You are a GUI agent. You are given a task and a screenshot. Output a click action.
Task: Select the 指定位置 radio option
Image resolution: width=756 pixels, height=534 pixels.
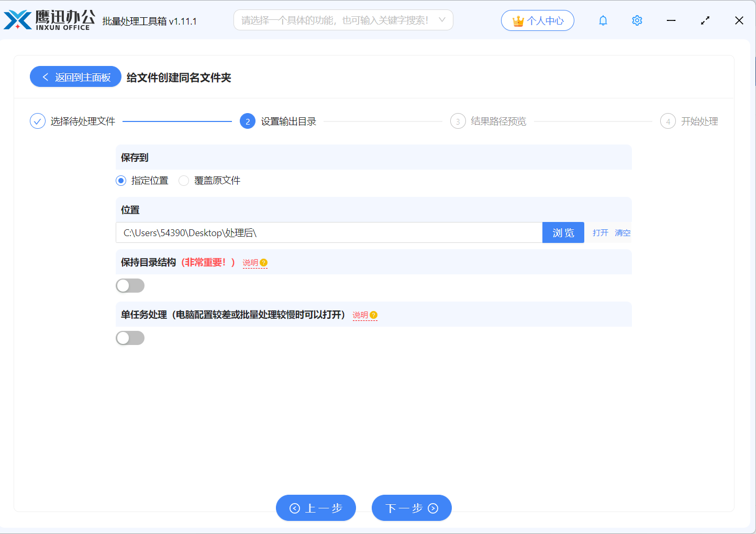tap(121, 181)
